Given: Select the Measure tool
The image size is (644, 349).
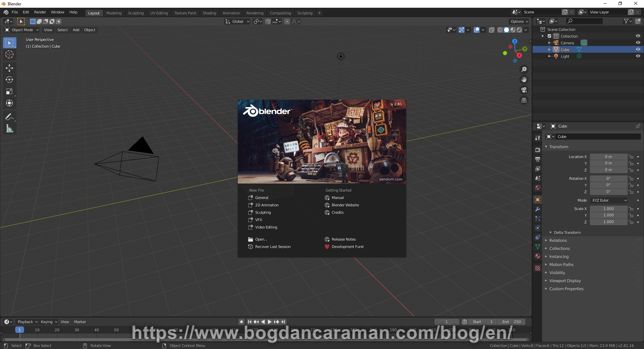Looking at the screenshot, I should [x=9, y=129].
